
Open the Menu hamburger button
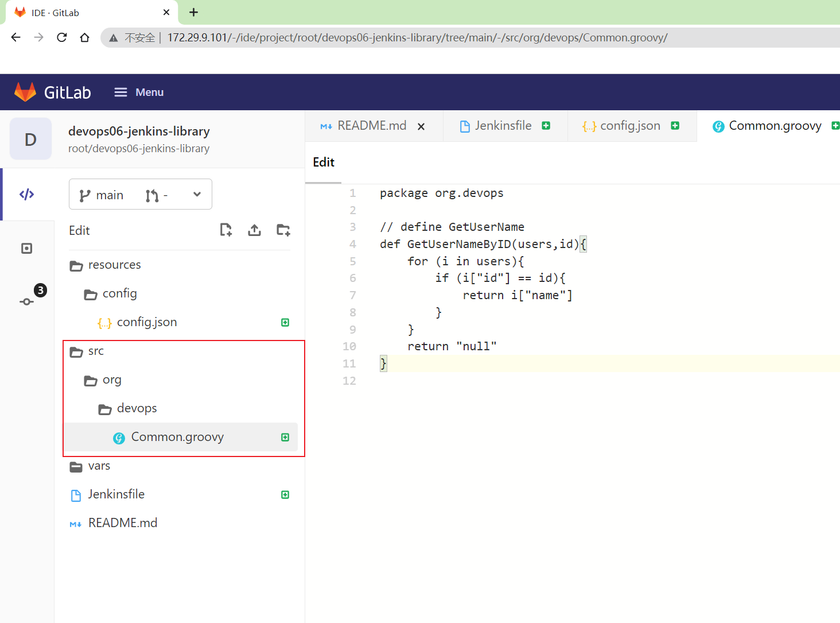[x=139, y=92]
